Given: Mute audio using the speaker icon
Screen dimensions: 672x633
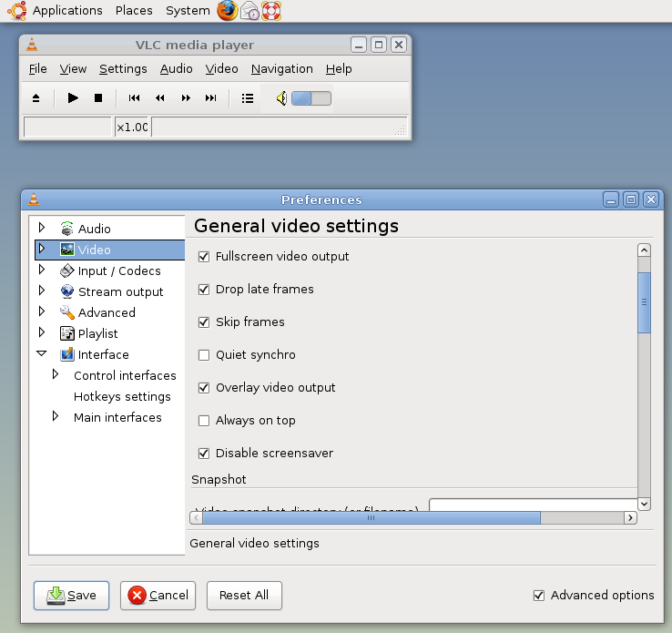Looking at the screenshot, I should [x=281, y=98].
